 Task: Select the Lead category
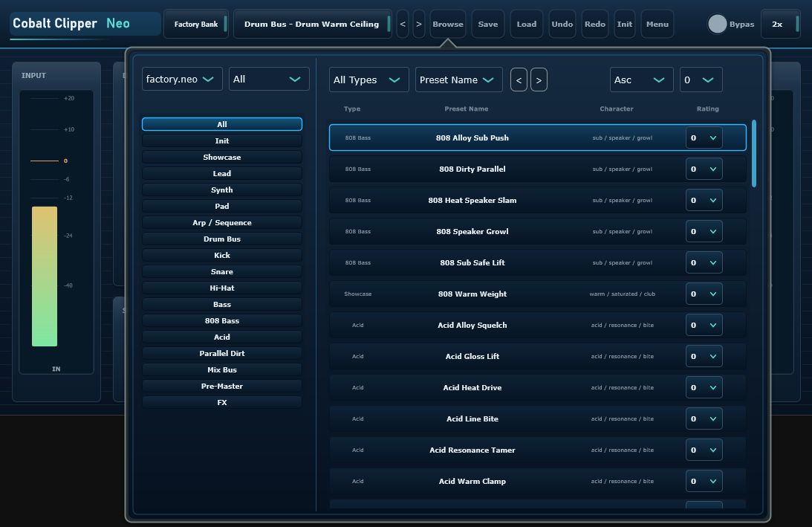(221, 174)
